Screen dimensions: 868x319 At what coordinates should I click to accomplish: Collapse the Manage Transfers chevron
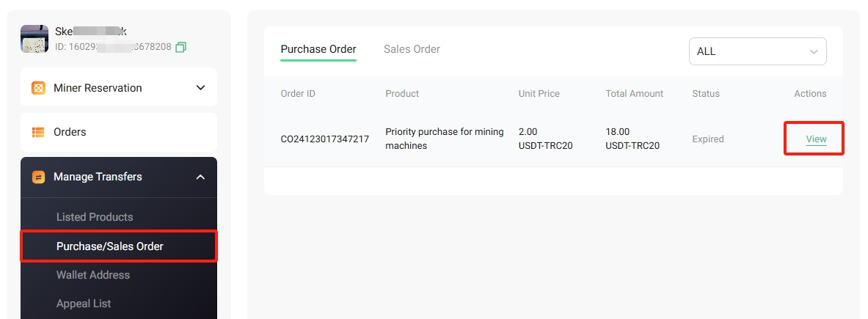[201, 177]
